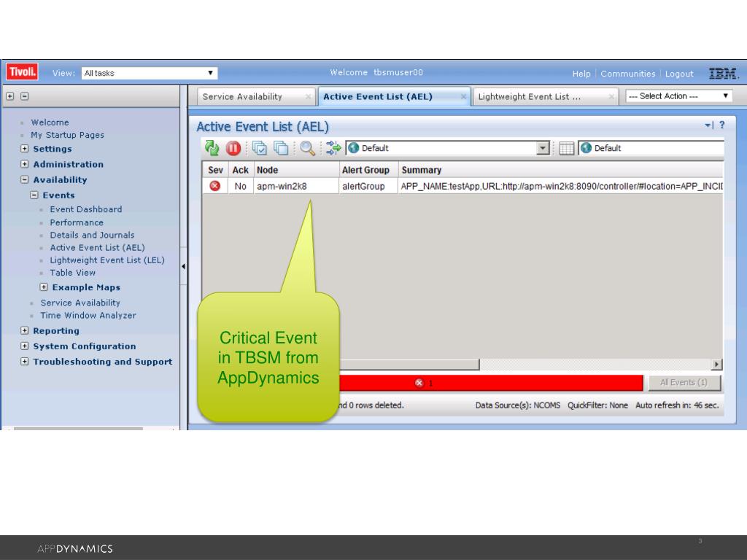The image size is (747, 560).
Task: Collapse the Availability tree node
Action: (x=24, y=179)
